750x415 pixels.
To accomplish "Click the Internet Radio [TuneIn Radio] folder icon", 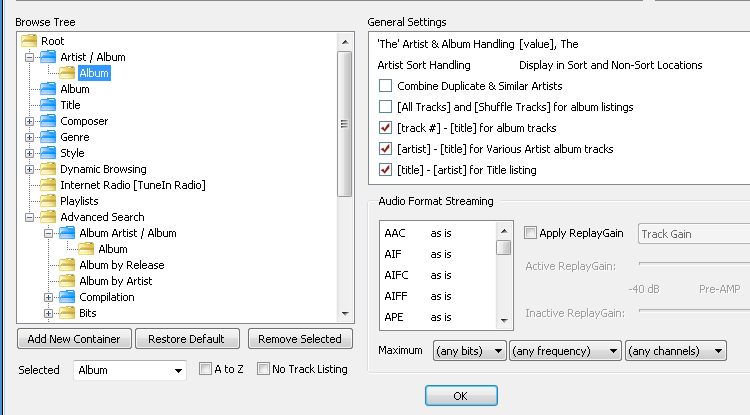I will coord(48,185).
